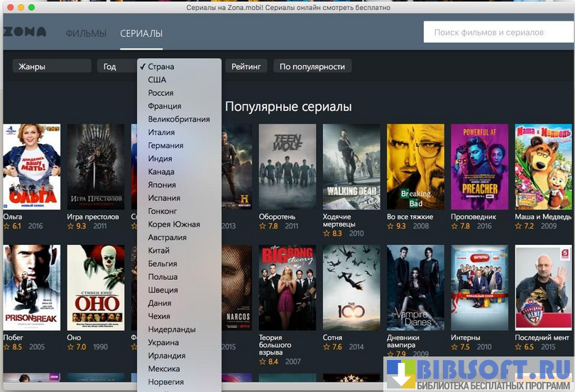Open the Маша и Медведь title link
Viewport: 575px width, 392px height.
pyautogui.click(x=543, y=217)
